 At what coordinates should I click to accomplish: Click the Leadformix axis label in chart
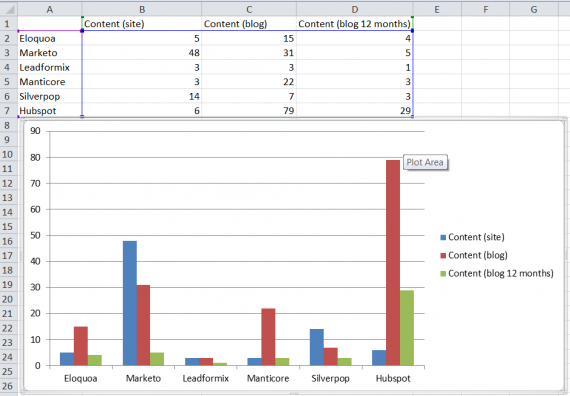206,379
